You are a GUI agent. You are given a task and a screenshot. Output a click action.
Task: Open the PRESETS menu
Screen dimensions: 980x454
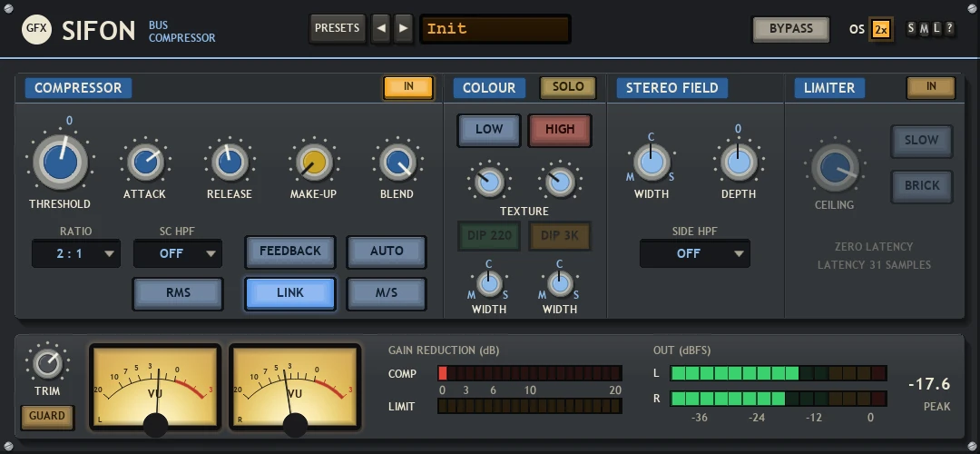click(338, 28)
